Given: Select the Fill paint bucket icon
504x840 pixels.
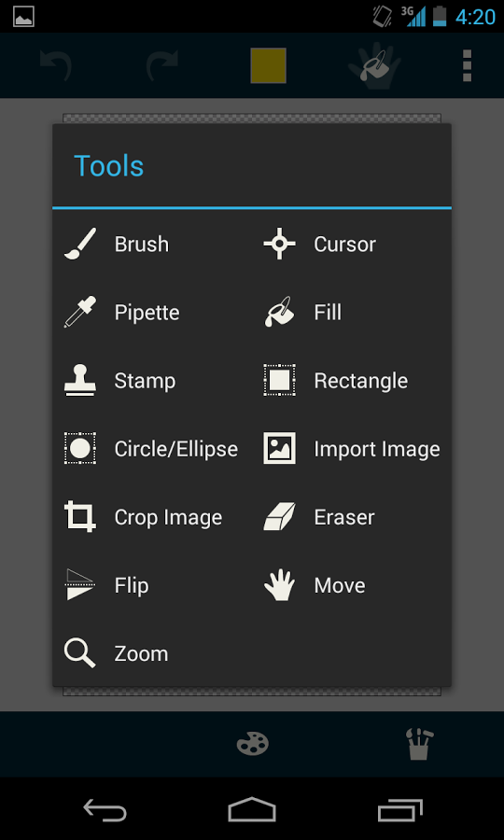Looking at the screenshot, I should pyautogui.click(x=280, y=312).
